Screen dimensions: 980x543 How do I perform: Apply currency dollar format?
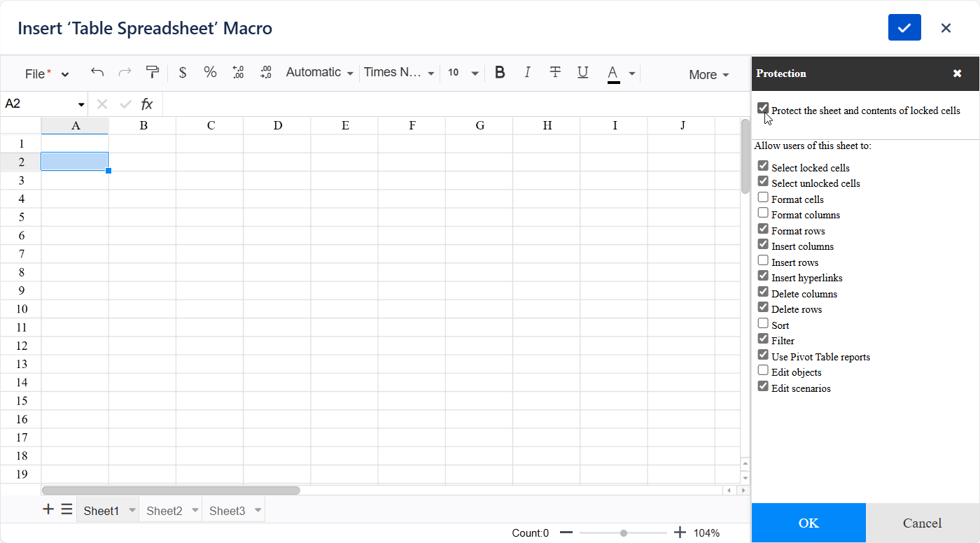[183, 73]
